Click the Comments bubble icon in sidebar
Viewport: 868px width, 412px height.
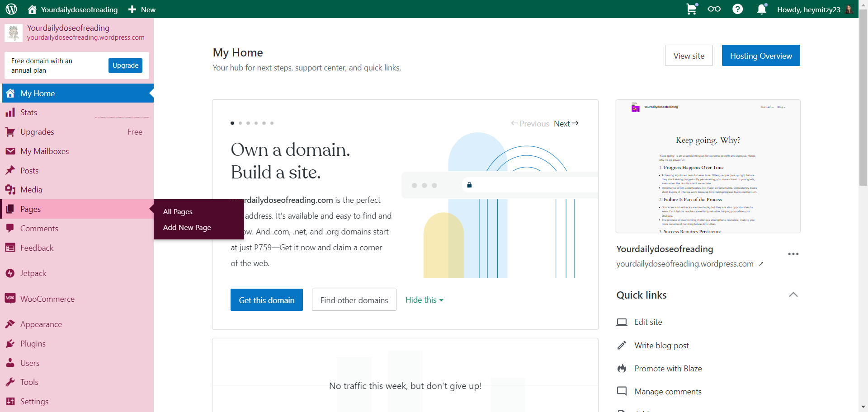pos(10,229)
